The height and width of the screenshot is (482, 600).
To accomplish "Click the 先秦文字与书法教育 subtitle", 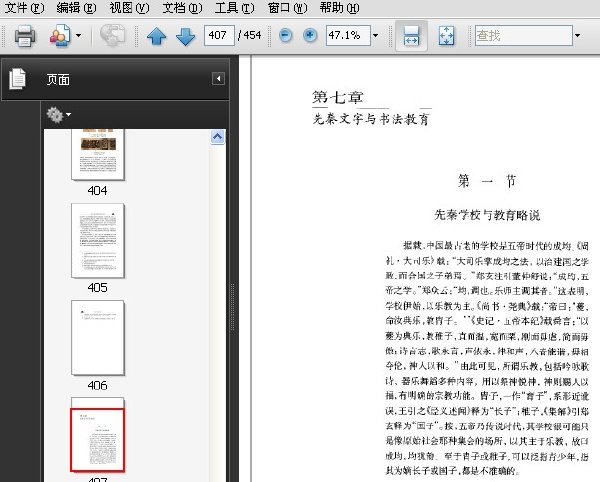I will (371, 119).
